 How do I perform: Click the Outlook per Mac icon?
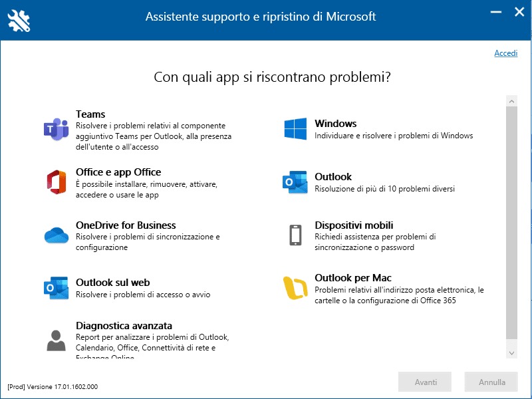[295, 288]
